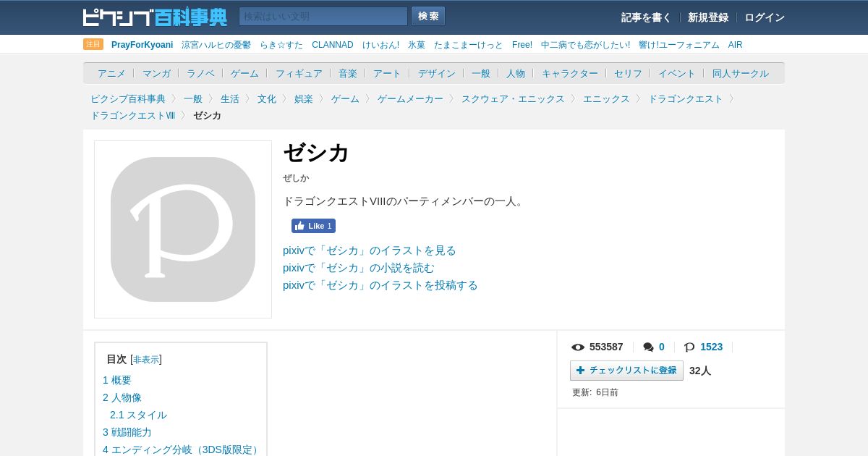This screenshot has height=456, width=868.
Task: Click the orange 注目 badge
Action: [x=93, y=44]
